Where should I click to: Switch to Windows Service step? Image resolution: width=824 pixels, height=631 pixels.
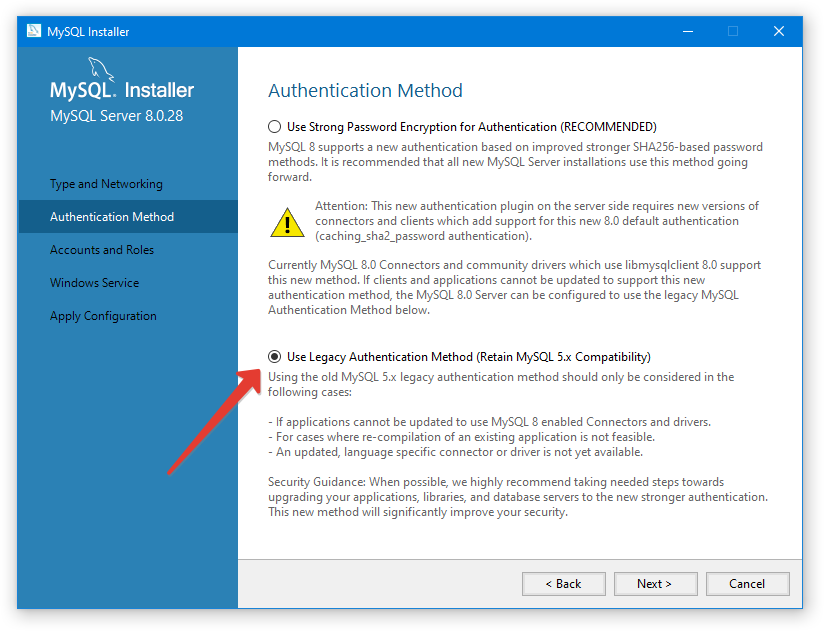coord(95,283)
